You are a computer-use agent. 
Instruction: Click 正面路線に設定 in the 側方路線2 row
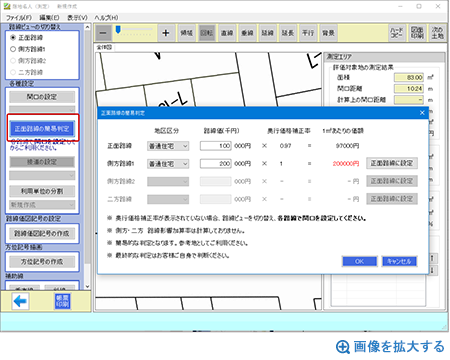click(392, 181)
